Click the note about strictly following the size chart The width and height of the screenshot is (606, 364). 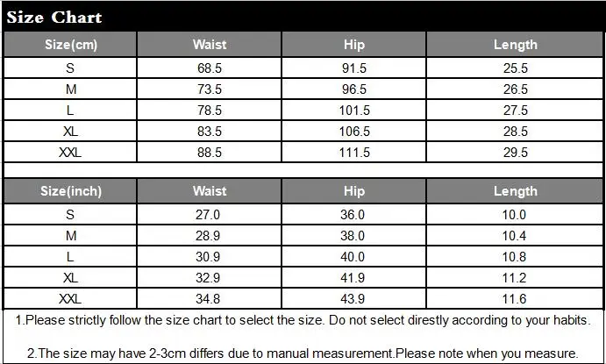point(303,320)
